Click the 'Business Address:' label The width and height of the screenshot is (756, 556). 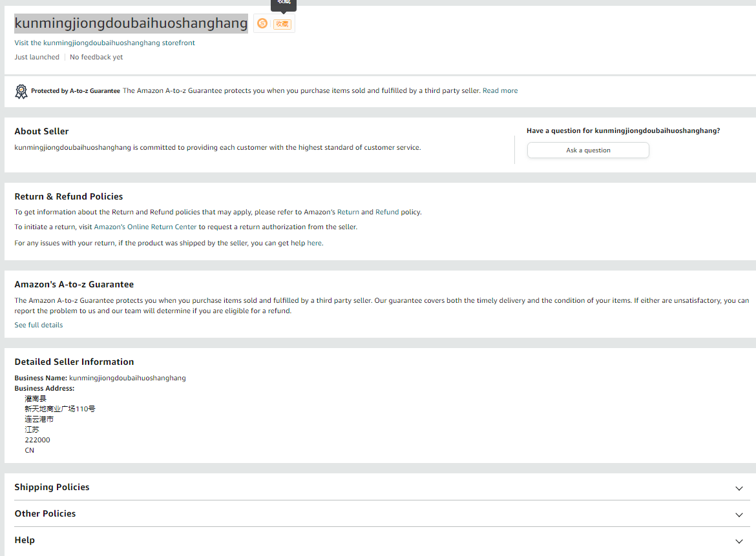(45, 388)
